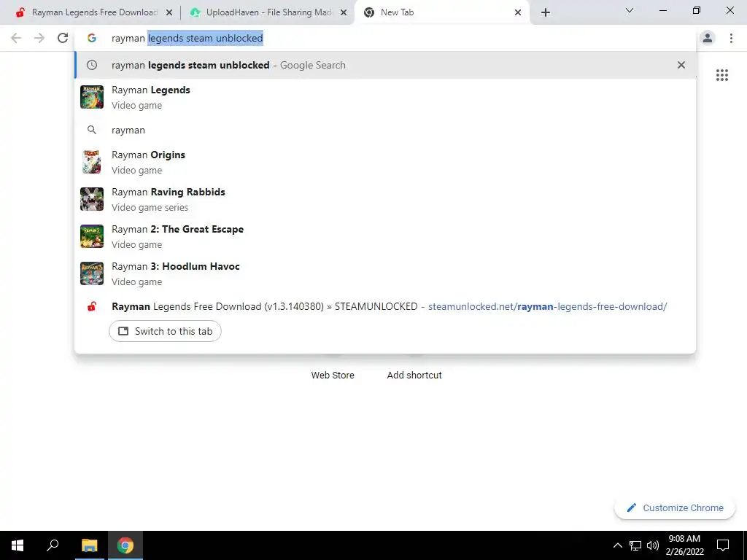Click the volume speaker tray icon

(x=652, y=545)
